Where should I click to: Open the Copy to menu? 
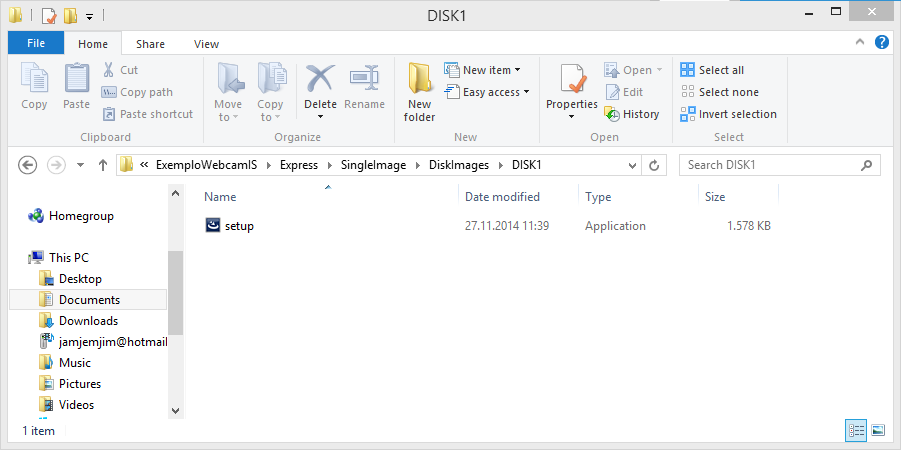tap(270, 92)
